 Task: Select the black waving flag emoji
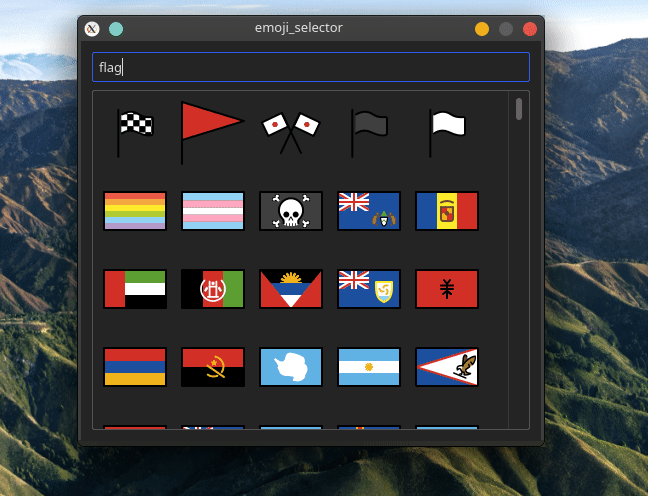(369, 133)
